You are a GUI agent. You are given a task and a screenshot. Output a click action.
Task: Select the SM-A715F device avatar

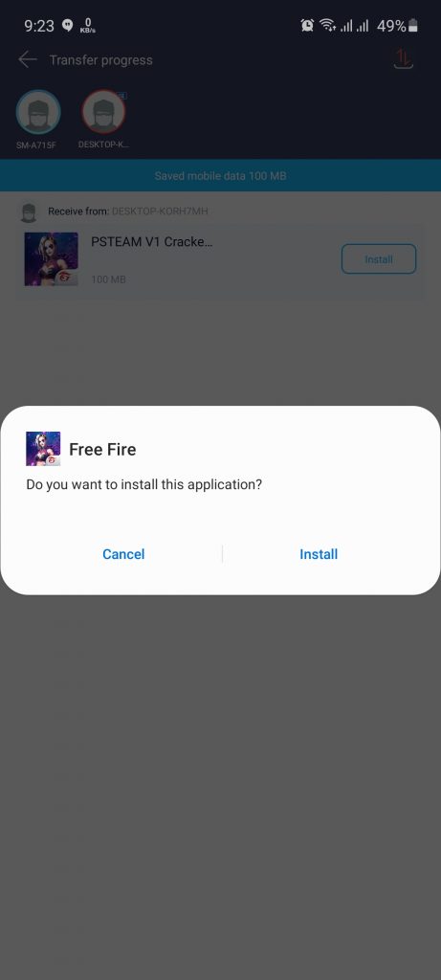pyautogui.click(x=38, y=113)
